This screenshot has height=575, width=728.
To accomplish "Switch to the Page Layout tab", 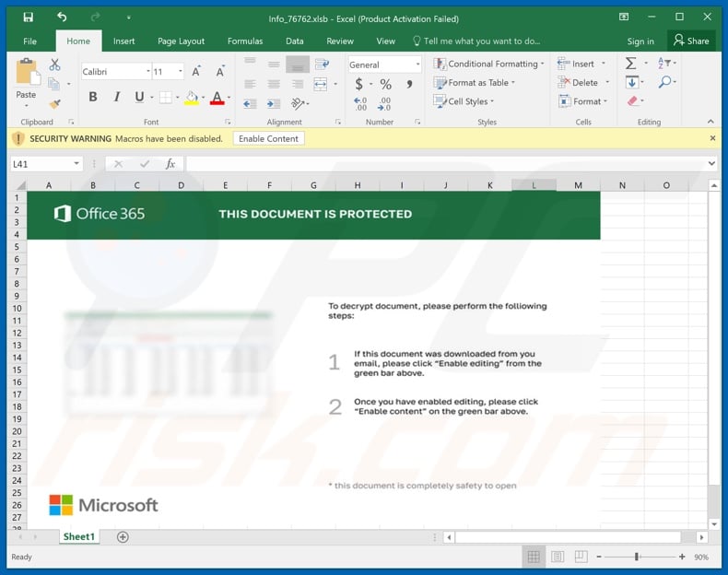I will [181, 41].
